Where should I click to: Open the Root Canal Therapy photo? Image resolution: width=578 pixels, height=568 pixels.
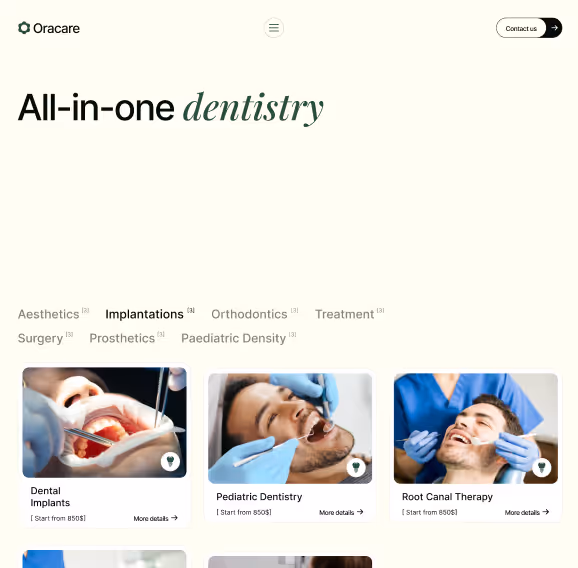[476, 428]
